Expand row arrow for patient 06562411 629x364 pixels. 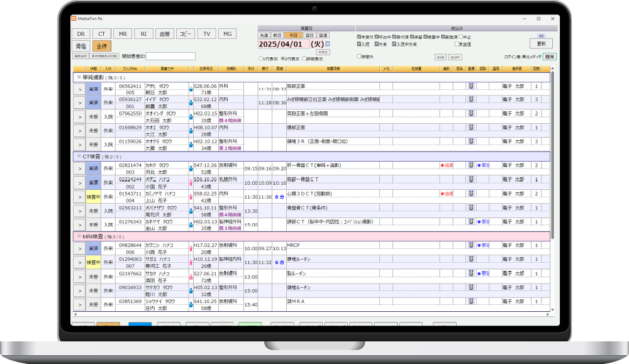(x=79, y=89)
